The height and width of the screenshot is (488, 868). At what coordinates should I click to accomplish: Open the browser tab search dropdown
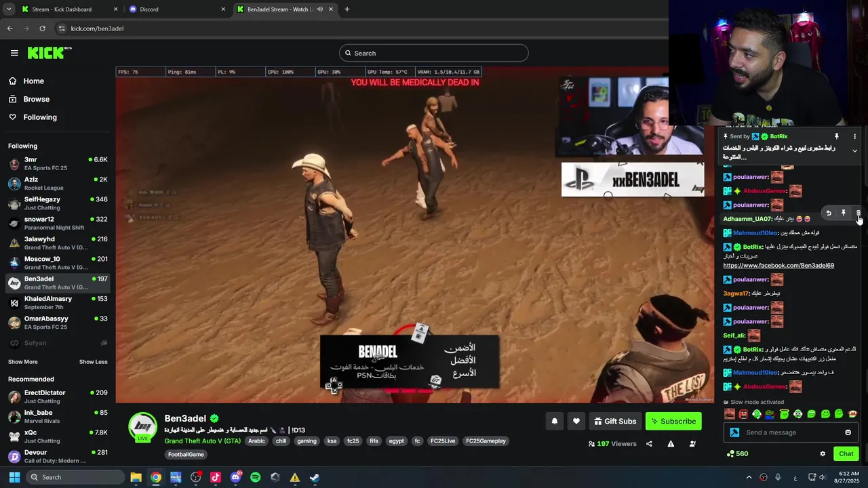(9, 9)
